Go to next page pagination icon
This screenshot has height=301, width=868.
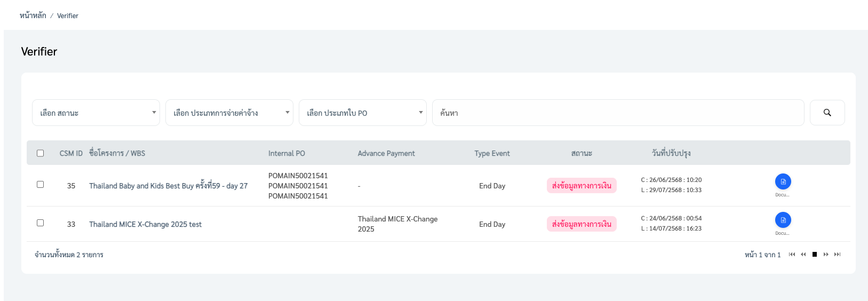pos(826,255)
